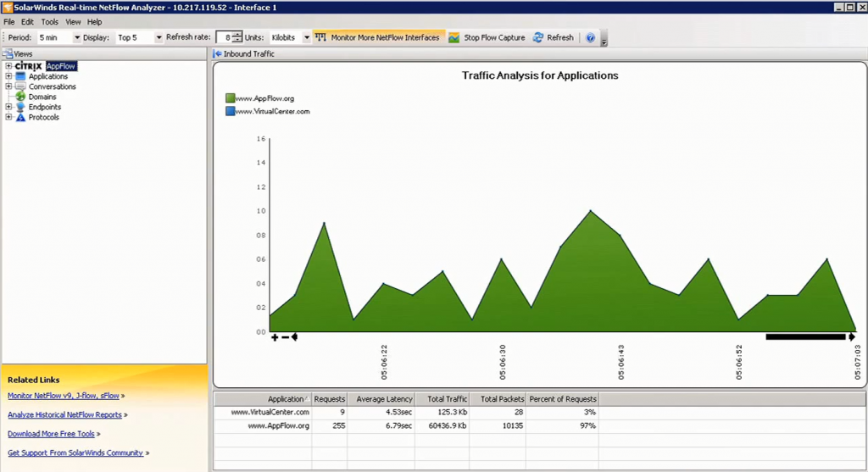Sort by Percent of Requests column header
868x472 pixels.
click(x=563, y=399)
